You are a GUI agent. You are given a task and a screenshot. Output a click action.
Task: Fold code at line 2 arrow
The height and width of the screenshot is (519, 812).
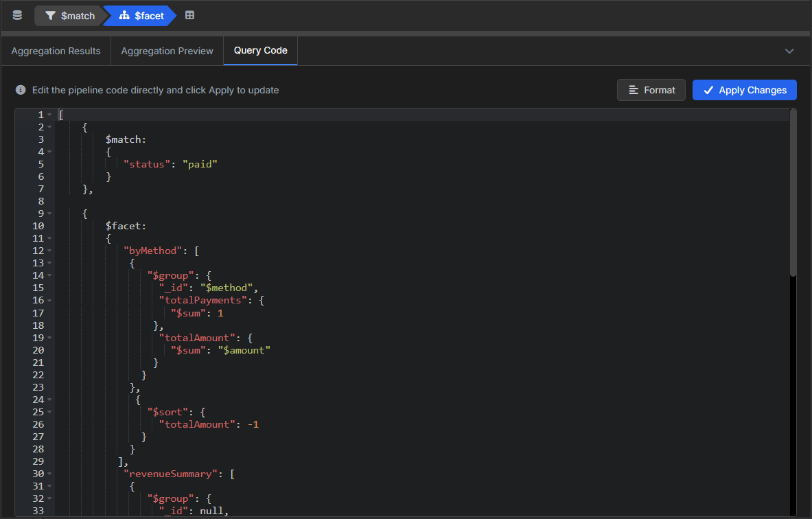[x=49, y=127]
